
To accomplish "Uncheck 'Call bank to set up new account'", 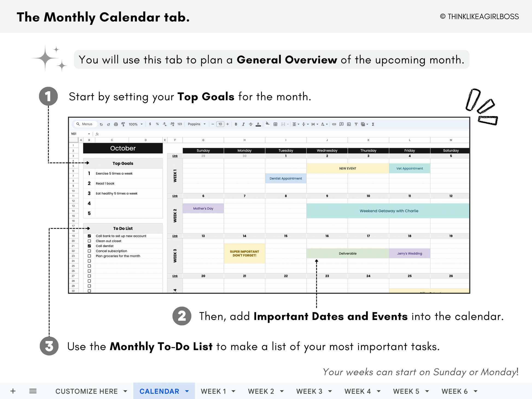I will pyautogui.click(x=89, y=236).
